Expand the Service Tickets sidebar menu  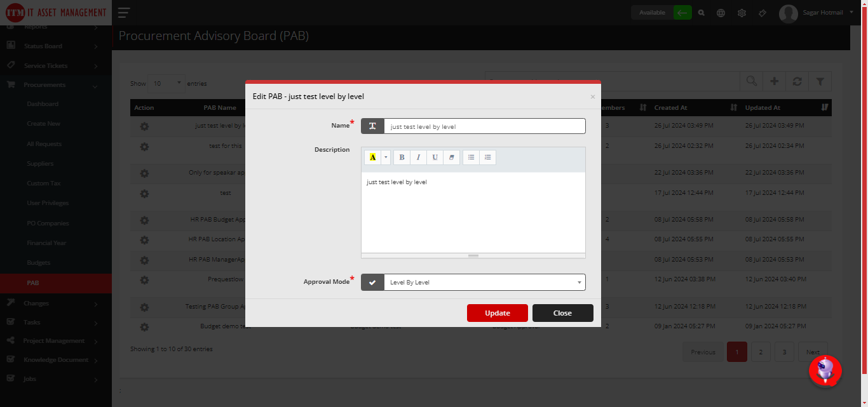click(56, 66)
